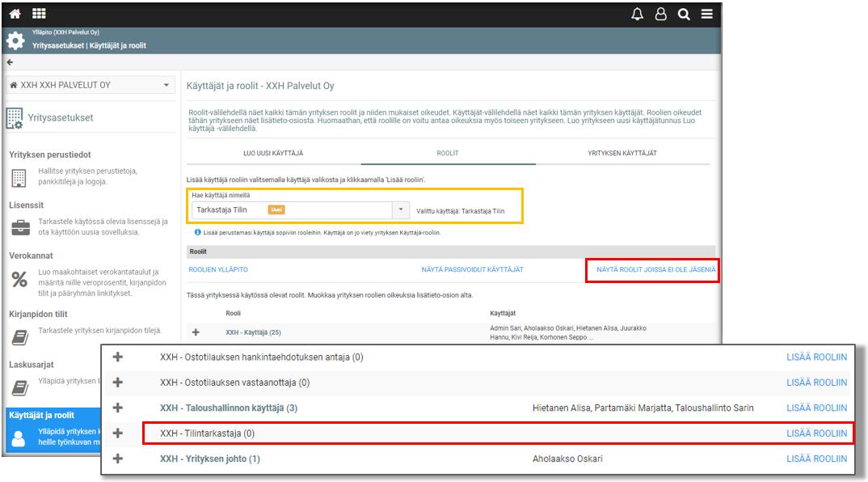Click Lisää rooliin for Tilintarkastaja
This screenshot has height=482, width=868.
(816, 433)
